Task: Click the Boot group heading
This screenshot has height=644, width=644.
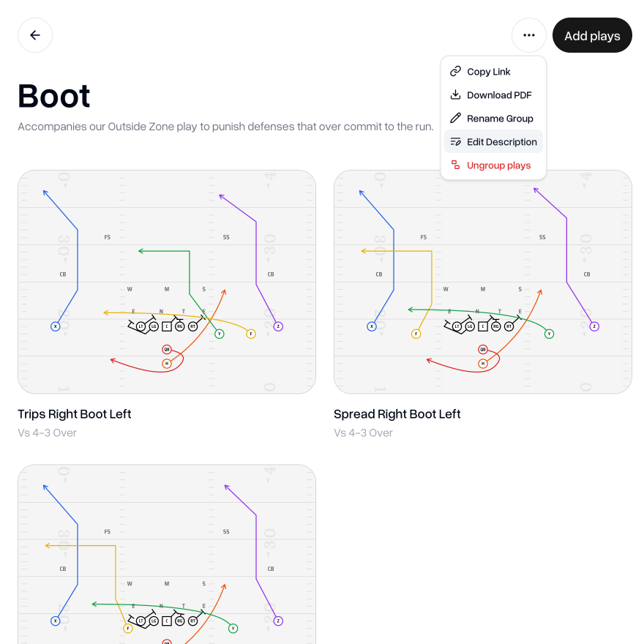Action: coord(54,96)
